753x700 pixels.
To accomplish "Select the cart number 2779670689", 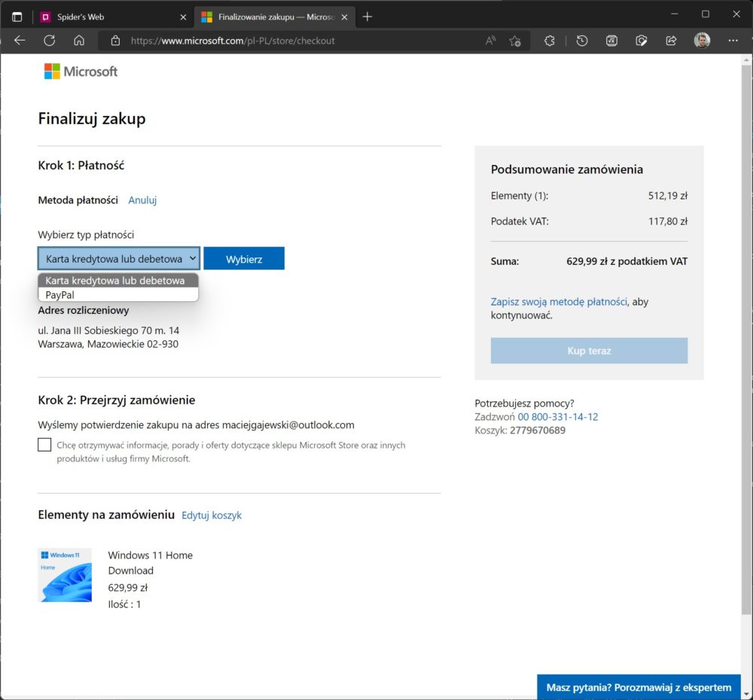I will click(538, 431).
